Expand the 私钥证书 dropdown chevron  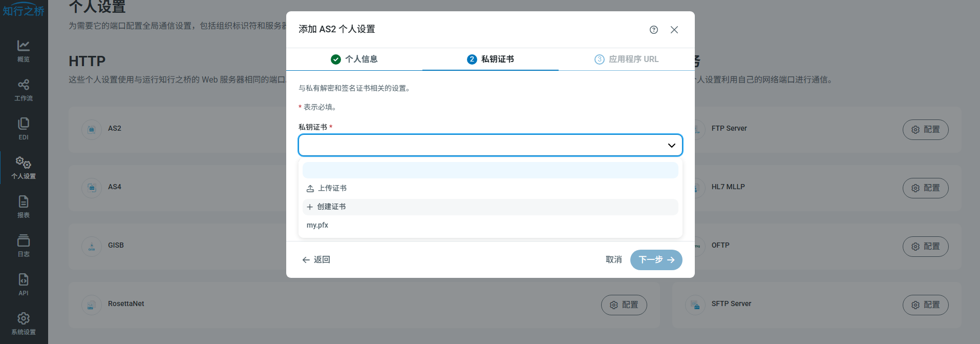[671, 146]
